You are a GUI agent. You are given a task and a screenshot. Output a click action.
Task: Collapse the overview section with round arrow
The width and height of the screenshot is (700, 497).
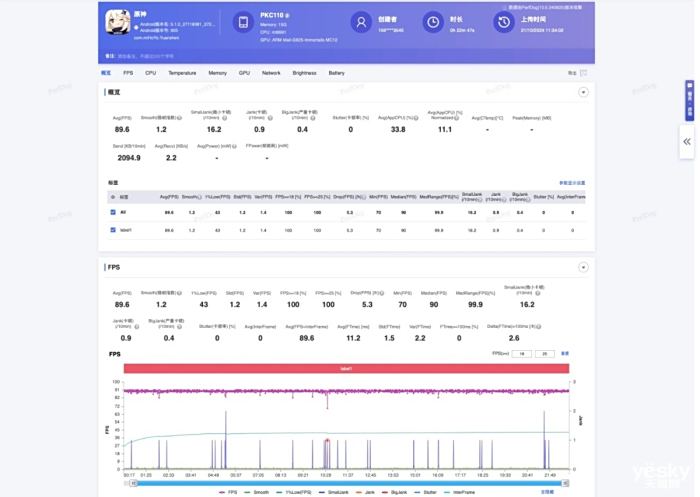point(582,92)
